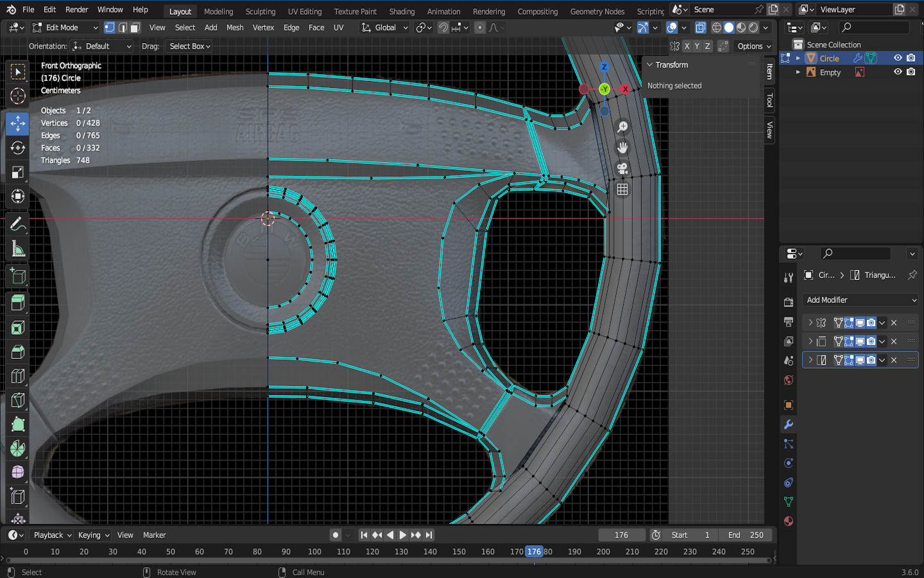Click the Cursor tool icon
The image size is (924, 578).
18,96
